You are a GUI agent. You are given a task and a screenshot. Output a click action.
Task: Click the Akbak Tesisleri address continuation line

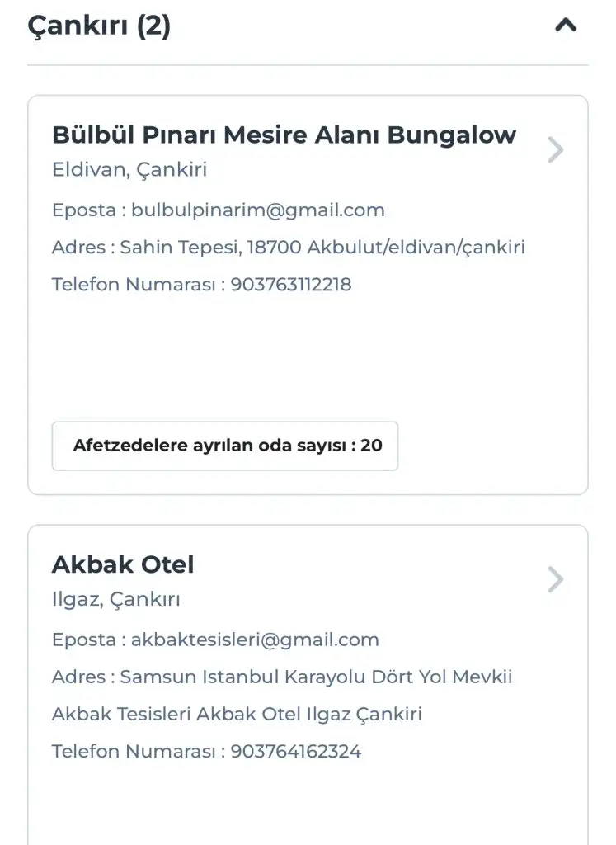pyautogui.click(x=237, y=714)
